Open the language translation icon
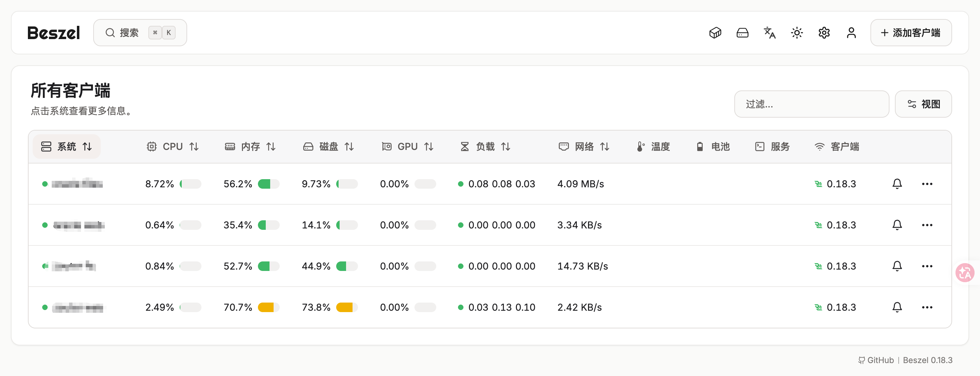 (x=769, y=33)
